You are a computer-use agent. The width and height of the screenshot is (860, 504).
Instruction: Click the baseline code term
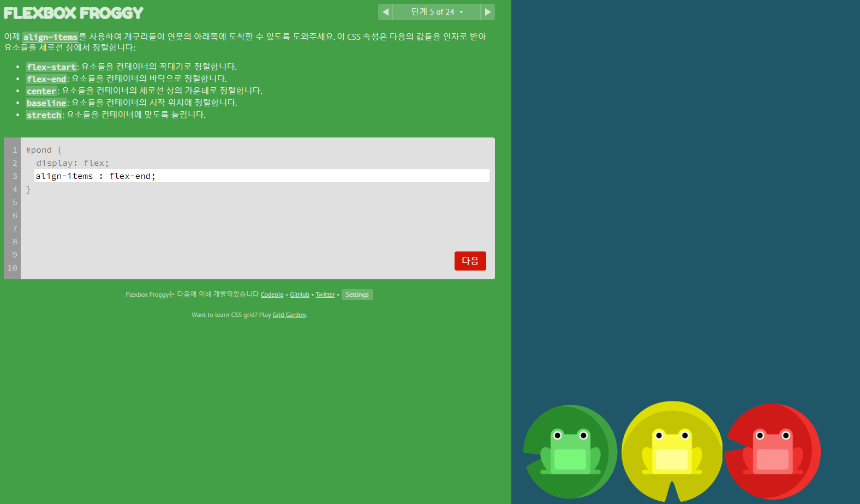46,103
